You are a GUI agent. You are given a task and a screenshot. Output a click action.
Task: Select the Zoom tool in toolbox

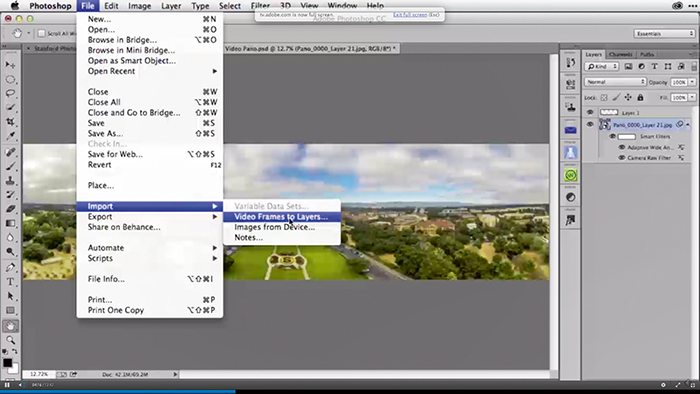coord(10,340)
